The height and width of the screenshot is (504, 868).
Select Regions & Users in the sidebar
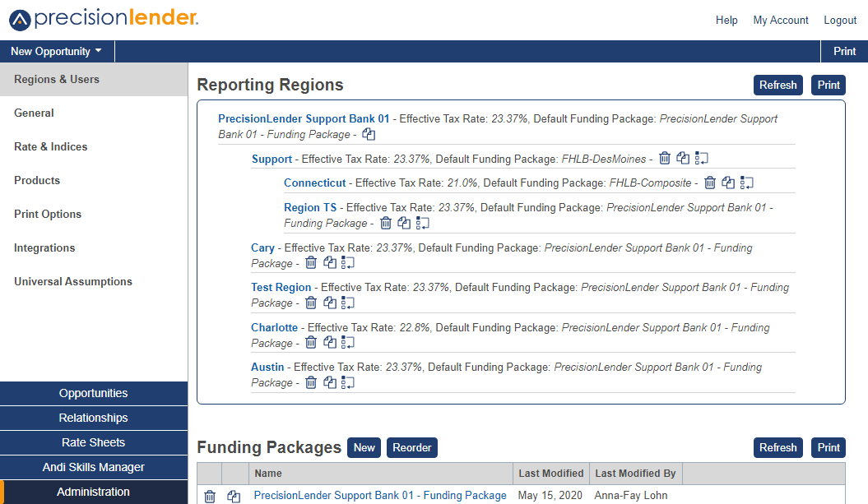(x=94, y=79)
